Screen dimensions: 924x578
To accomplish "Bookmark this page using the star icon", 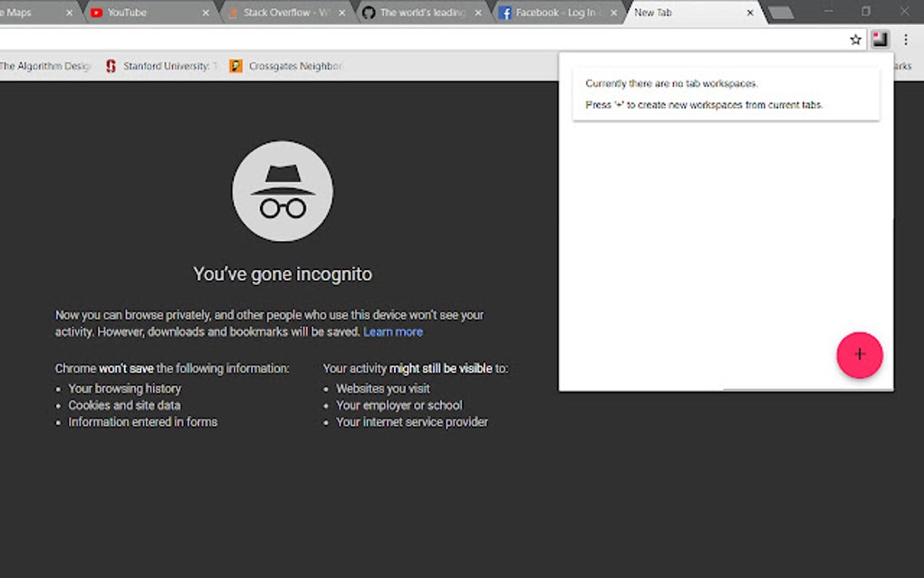I will 854,39.
